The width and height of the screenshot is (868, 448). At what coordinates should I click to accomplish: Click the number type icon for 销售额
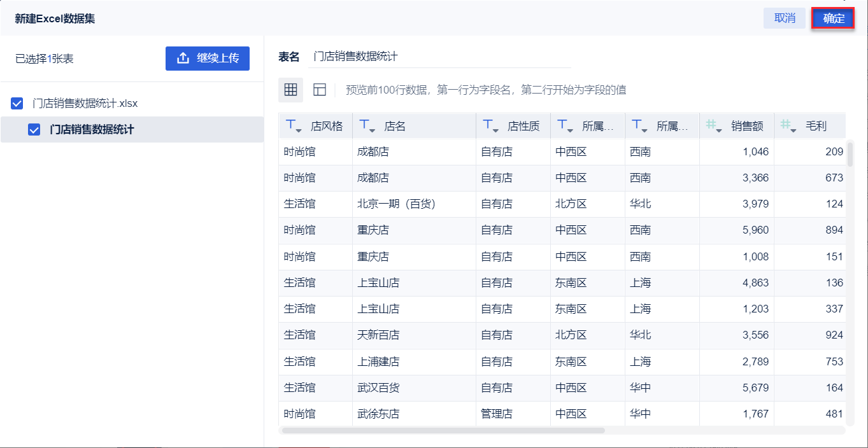tap(714, 126)
